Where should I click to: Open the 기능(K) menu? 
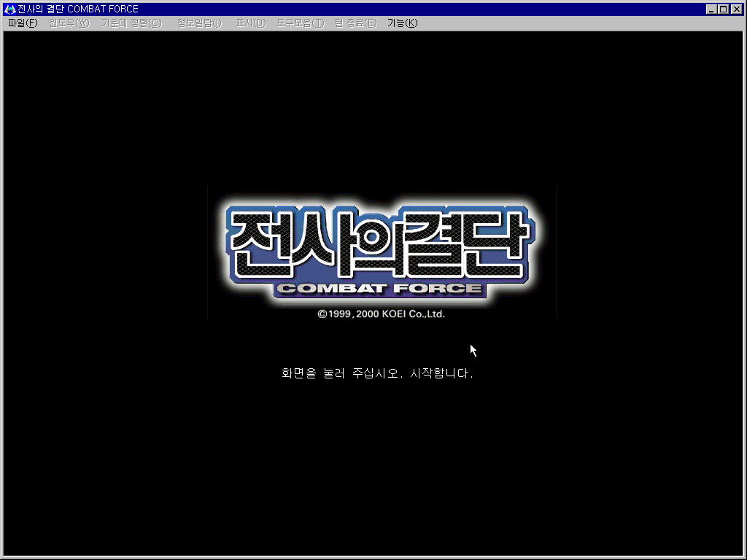(x=402, y=23)
